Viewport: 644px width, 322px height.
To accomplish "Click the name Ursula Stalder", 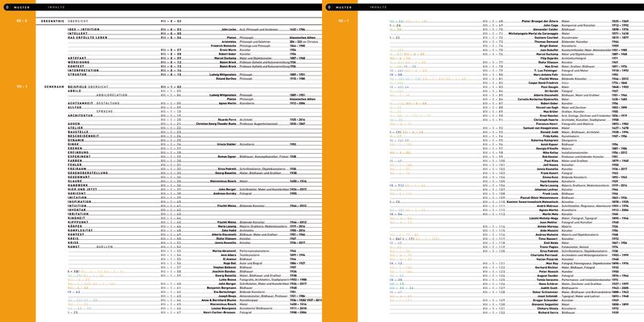I will [x=228, y=144].
